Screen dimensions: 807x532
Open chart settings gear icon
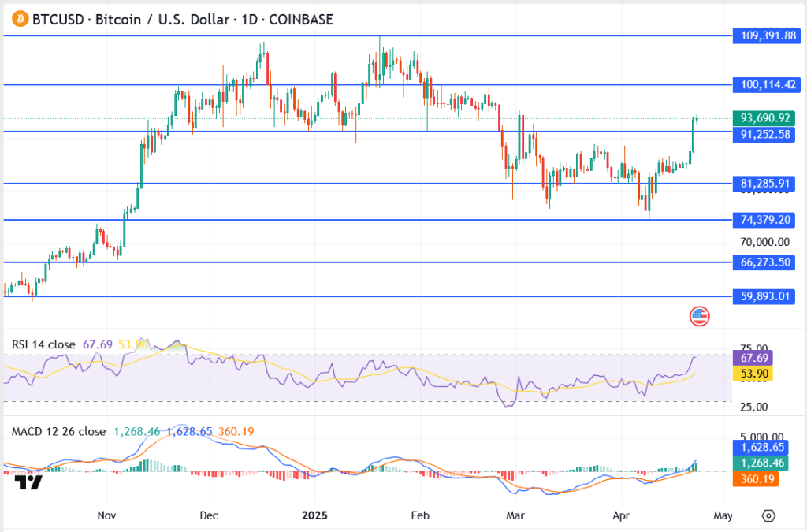(768, 515)
